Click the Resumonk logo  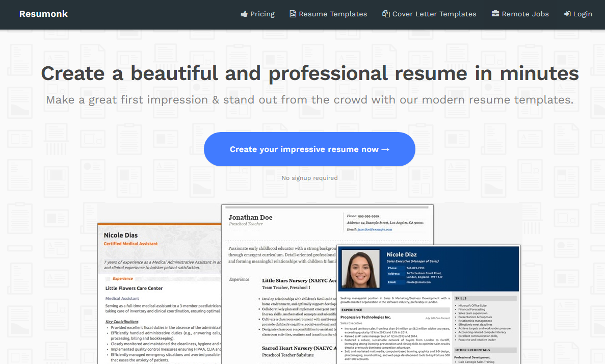point(43,14)
